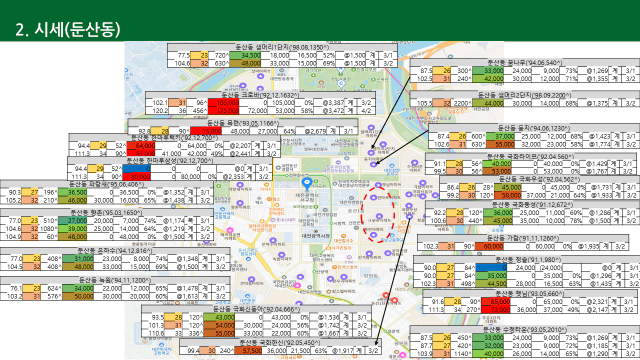Click the red dashed oval marking on map
Viewport: 640px width, 360px height.
click(378, 215)
